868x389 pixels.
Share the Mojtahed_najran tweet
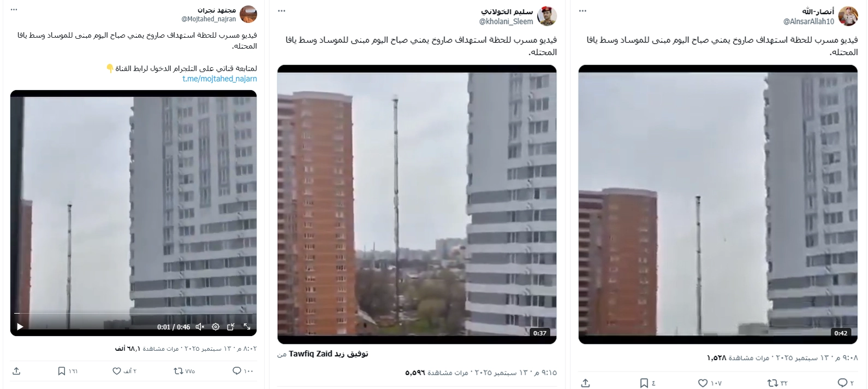[x=16, y=371]
